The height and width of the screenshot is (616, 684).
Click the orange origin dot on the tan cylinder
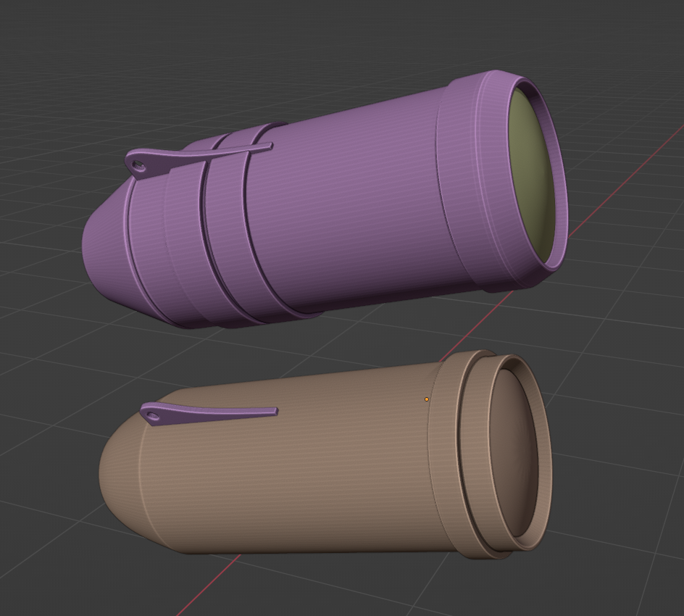click(427, 399)
